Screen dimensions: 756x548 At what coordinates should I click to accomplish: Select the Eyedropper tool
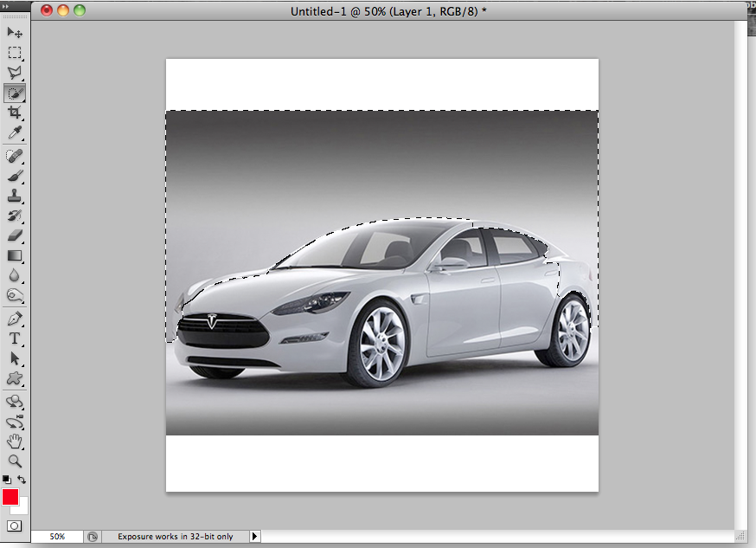tap(15, 132)
